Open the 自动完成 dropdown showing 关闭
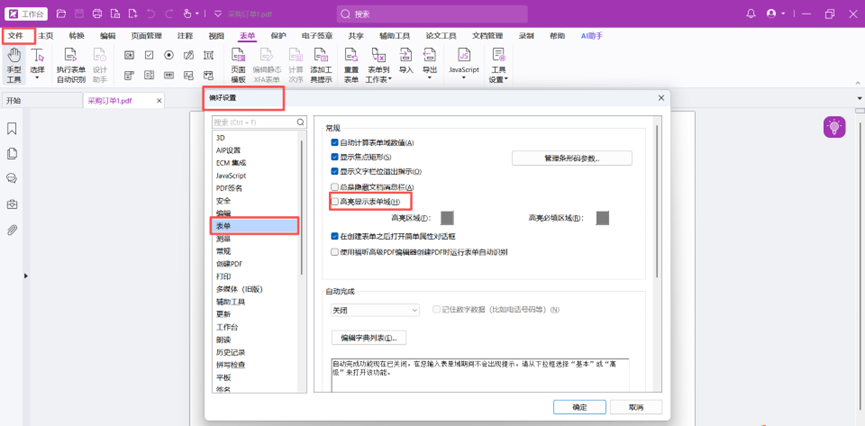The width and height of the screenshot is (865, 426). (374, 310)
